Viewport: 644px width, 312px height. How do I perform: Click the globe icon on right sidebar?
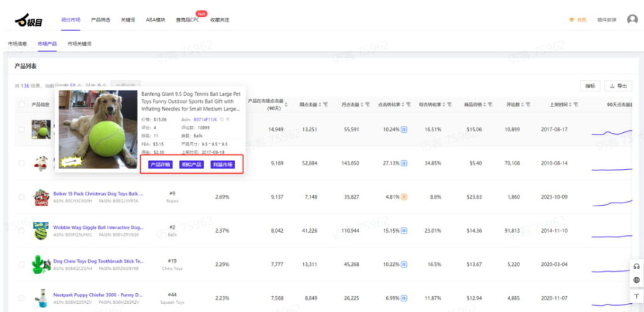coord(636,281)
